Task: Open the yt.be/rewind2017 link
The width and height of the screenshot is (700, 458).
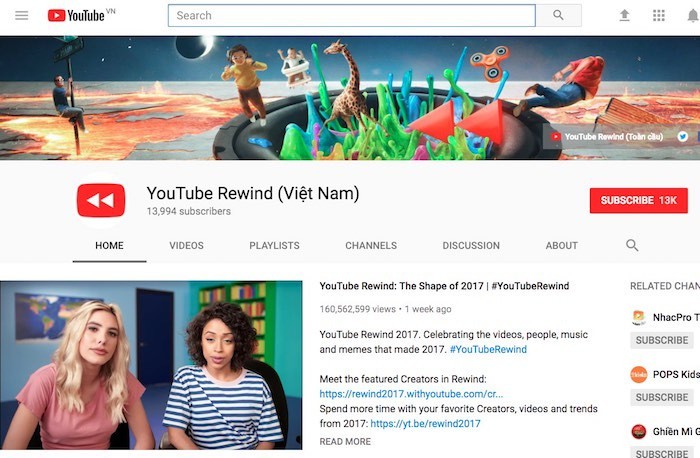Action: click(x=425, y=423)
